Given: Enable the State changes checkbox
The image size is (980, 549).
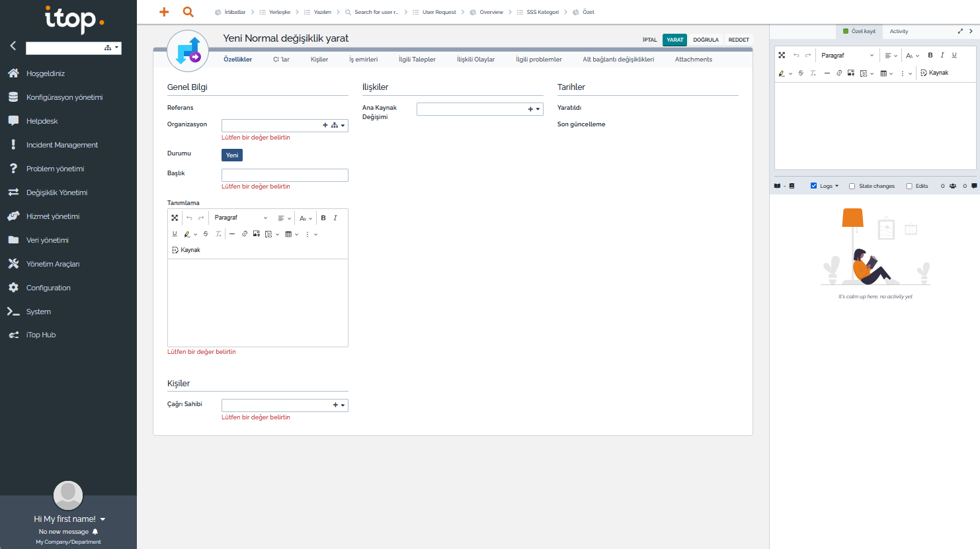Looking at the screenshot, I should [x=852, y=187].
